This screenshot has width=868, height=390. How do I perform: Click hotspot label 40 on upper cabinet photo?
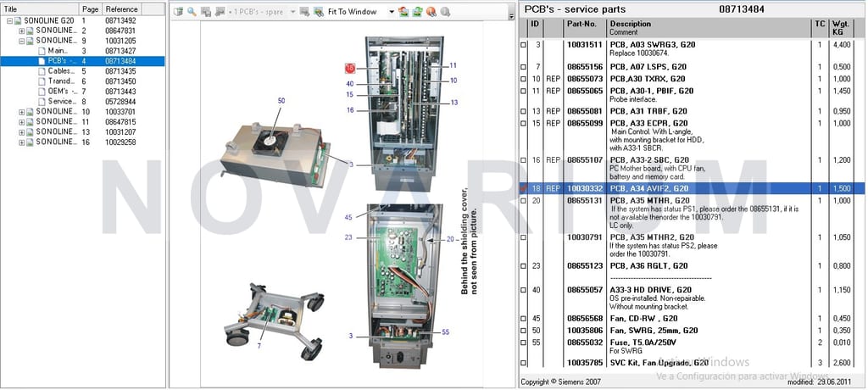tap(350, 84)
